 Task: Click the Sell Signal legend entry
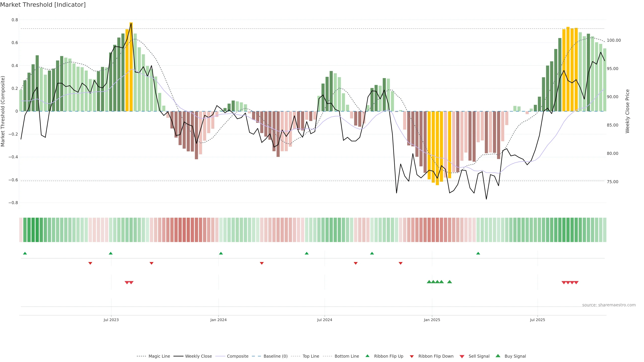pyautogui.click(x=479, y=356)
